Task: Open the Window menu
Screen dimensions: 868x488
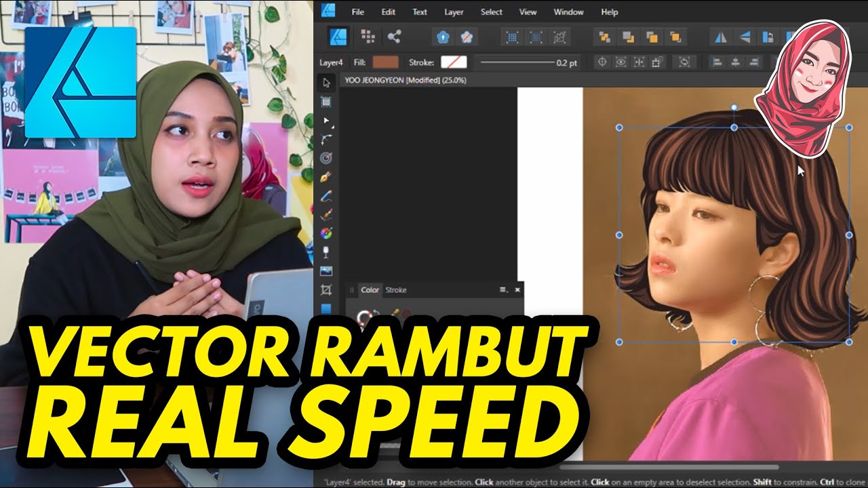Action: pyautogui.click(x=568, y=12)
